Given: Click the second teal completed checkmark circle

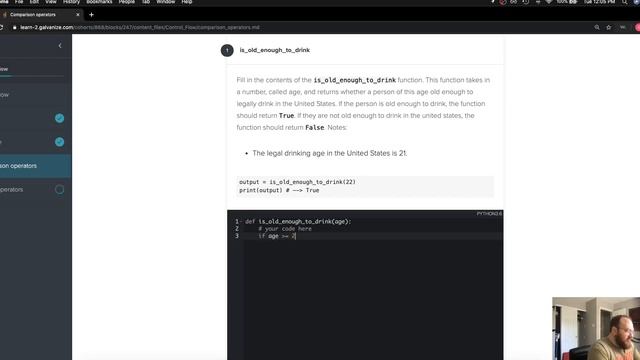Looking at the screenshot, I should (x=60, y=142).
